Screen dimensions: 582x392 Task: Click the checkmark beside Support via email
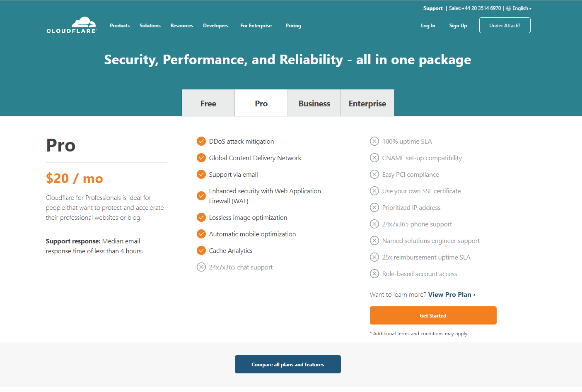(201, 174)
